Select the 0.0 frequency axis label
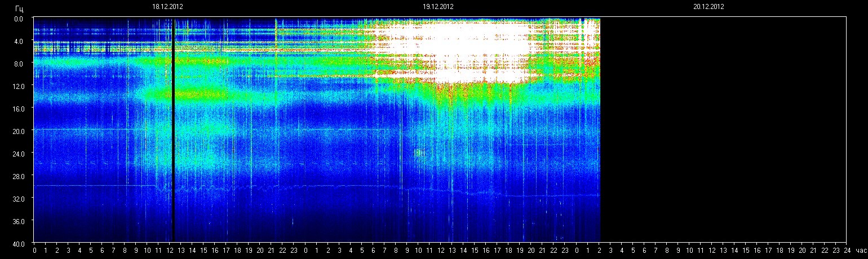This screenshot has height=259, width=868. [x=19, y=19]
